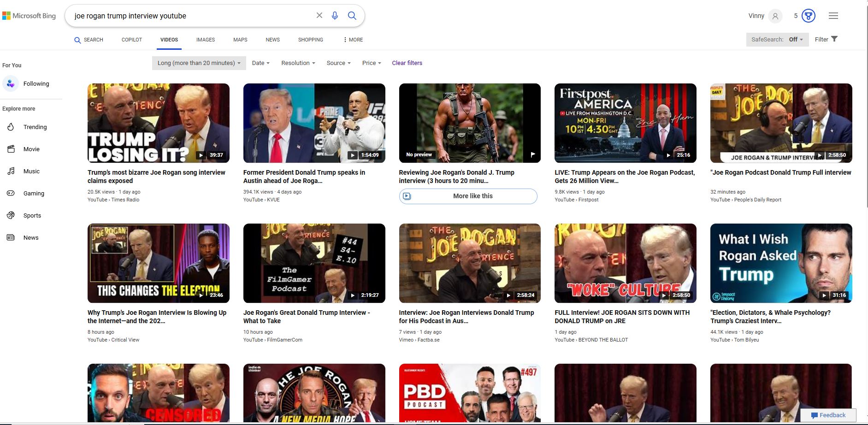Open 'Reviewing Joe Rogan's Donald J. Trump' title

(x=457, y=177)
